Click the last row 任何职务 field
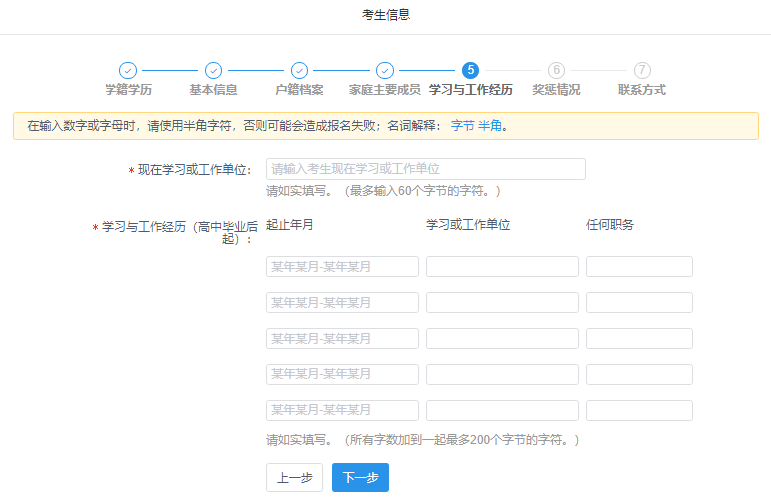Screen dimensions: 771x503 click(639, 410)
